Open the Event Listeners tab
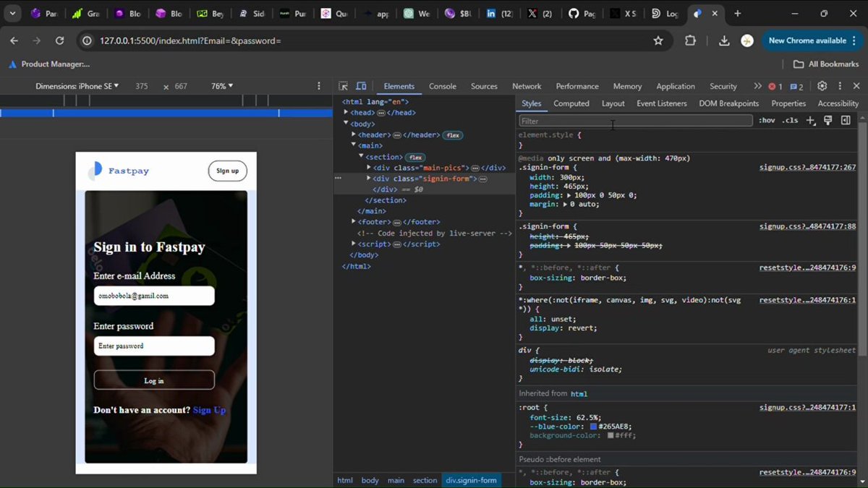Viewport: 868px width, 488px height. (x=662, y=103)
